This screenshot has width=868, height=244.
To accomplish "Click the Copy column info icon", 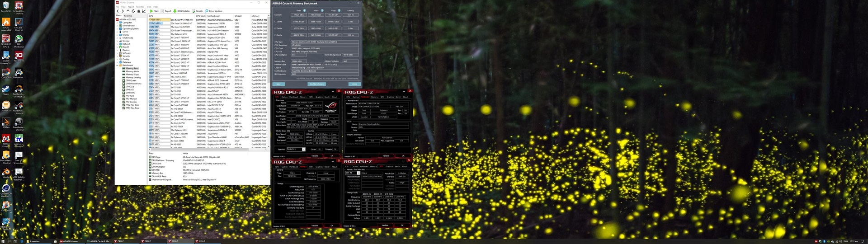I will point(339,10).
